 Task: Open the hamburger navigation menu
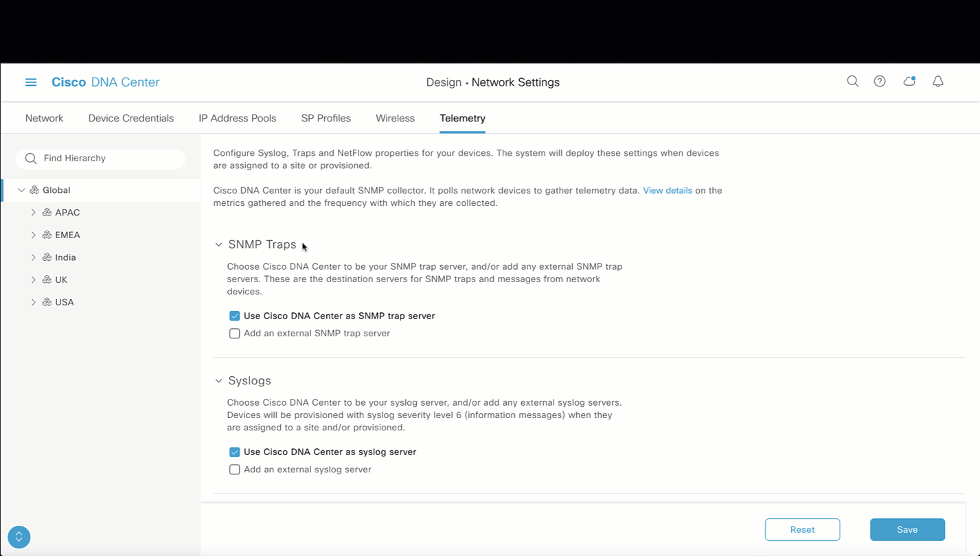[x=31, y=82]
